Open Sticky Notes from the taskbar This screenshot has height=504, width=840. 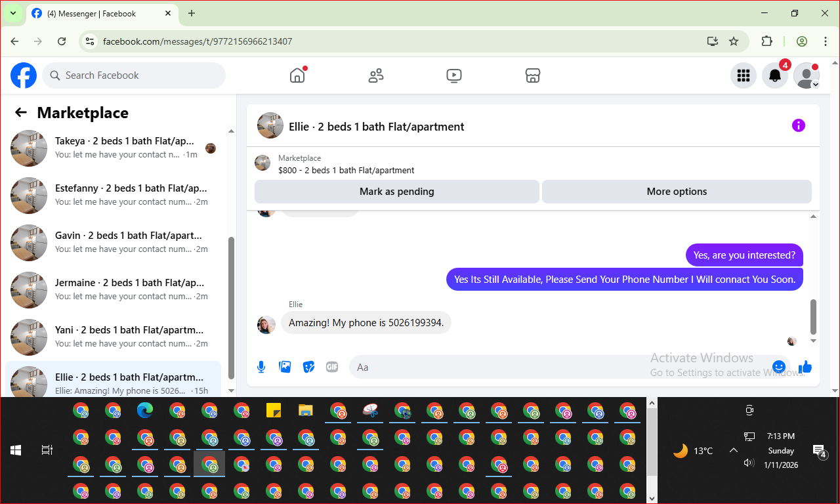[274, 411]
